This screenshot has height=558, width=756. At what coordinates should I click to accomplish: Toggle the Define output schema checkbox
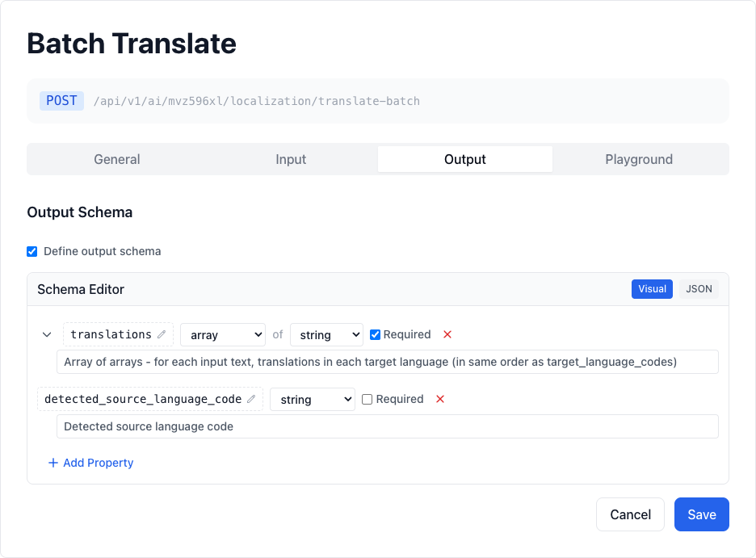pos(31,251)
